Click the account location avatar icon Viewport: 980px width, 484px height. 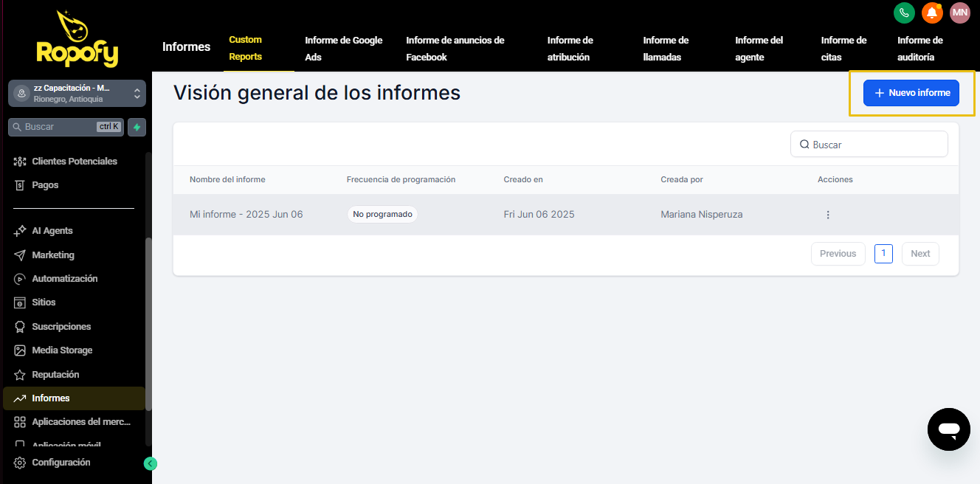[x=21, y=94]
